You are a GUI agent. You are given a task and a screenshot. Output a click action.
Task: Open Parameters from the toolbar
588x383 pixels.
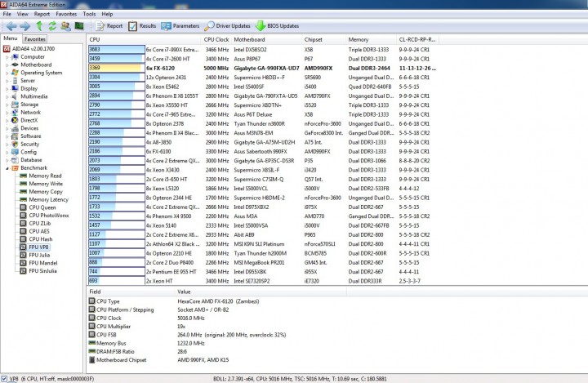[x=180, y=26]
